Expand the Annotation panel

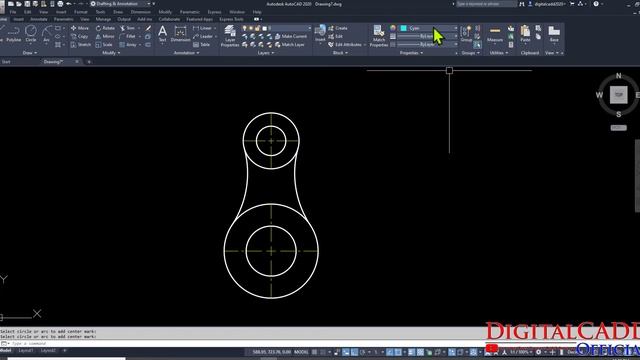187,53
